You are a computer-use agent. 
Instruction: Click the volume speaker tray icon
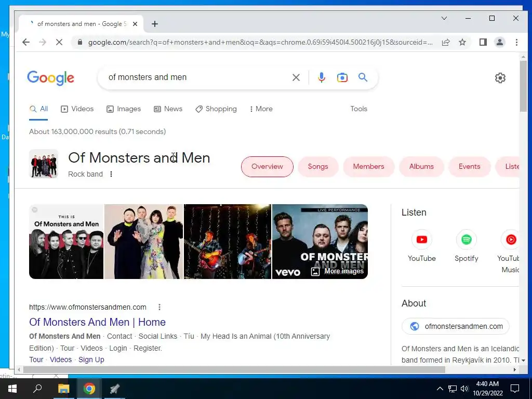(x=464, y=389)
